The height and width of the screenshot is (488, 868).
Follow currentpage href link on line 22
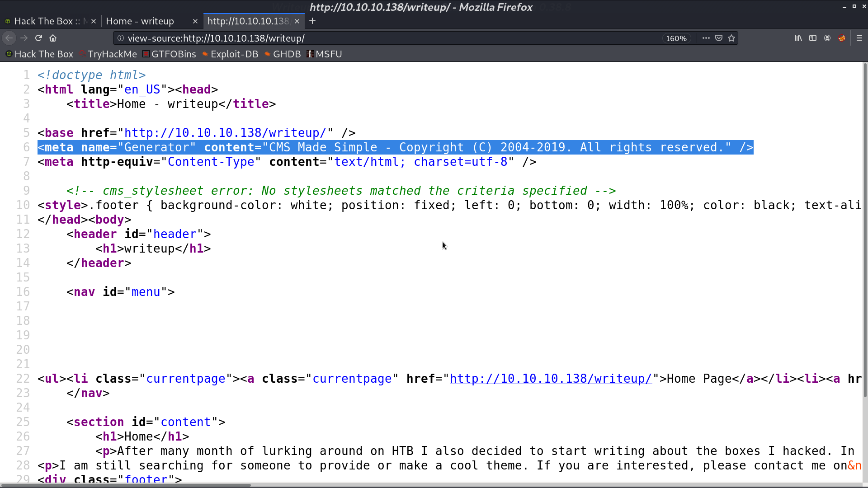[551, 379]
